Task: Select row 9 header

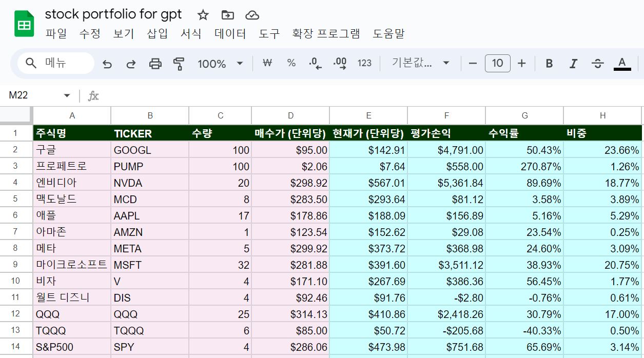Action: [x=15, y=265]
